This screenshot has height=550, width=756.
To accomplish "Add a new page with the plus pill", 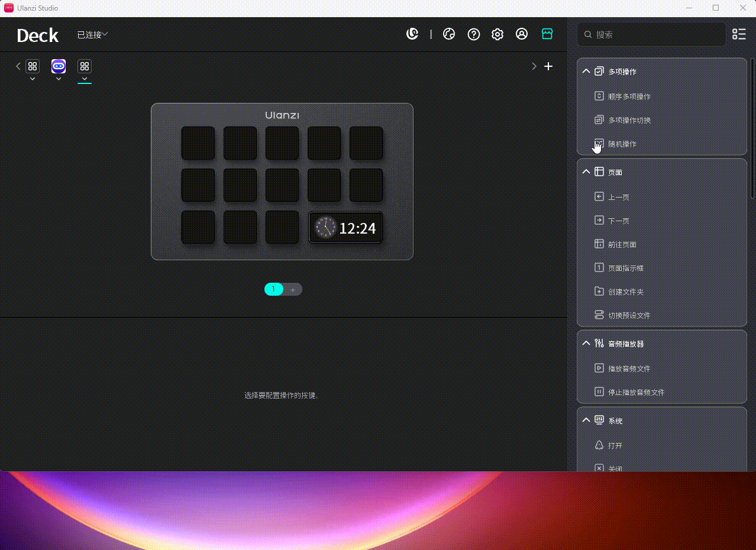I will tap(293, 289).
